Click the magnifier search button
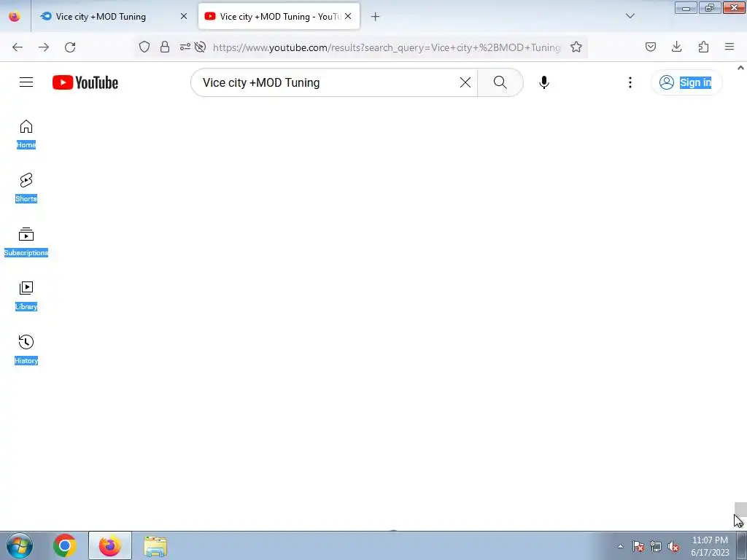 tap(500, 82)
